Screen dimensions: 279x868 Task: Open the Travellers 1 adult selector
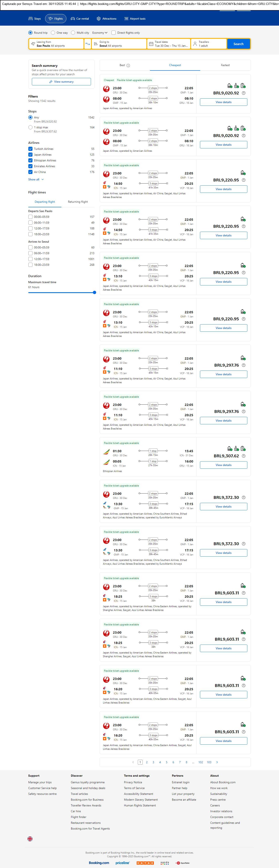[209, 44]
